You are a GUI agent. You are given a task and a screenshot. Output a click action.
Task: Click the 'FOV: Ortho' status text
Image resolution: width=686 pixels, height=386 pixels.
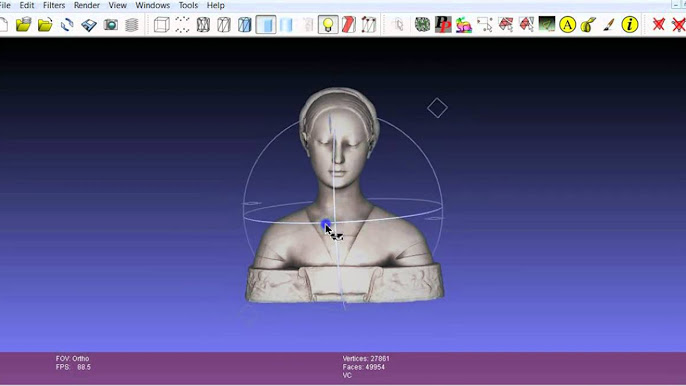click(x=72, y=358)
